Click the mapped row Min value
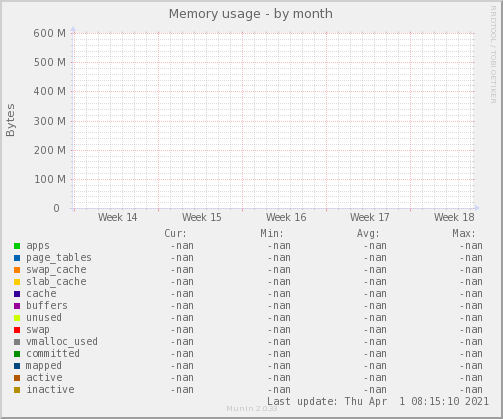This screenshot has height=419, width=503. click(x=279, y=366)
